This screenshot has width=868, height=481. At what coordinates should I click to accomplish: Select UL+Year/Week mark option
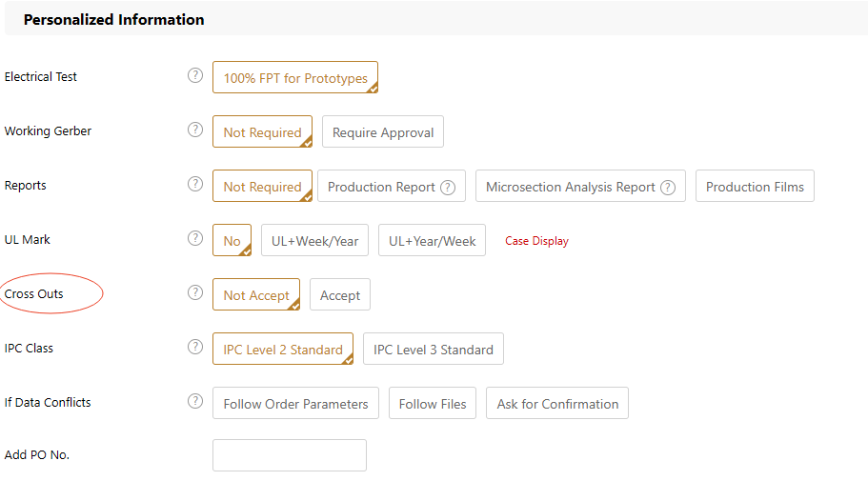(x=433, y=241)
